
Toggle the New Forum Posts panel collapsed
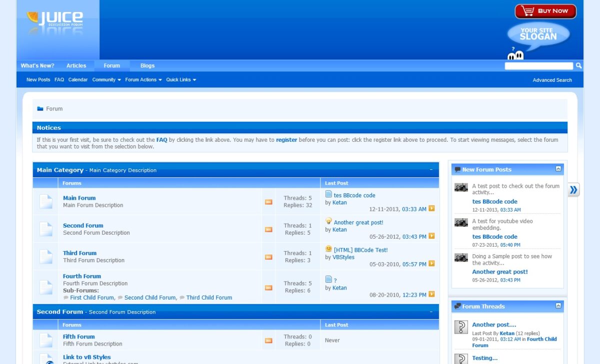pyautogui.click(x=557, y=169)
